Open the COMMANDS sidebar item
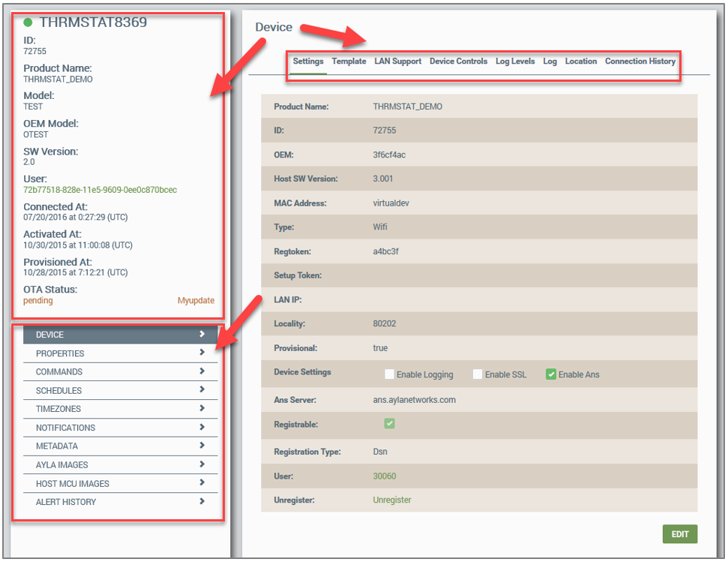Viewport: 728px width, 562px height. 120,372
